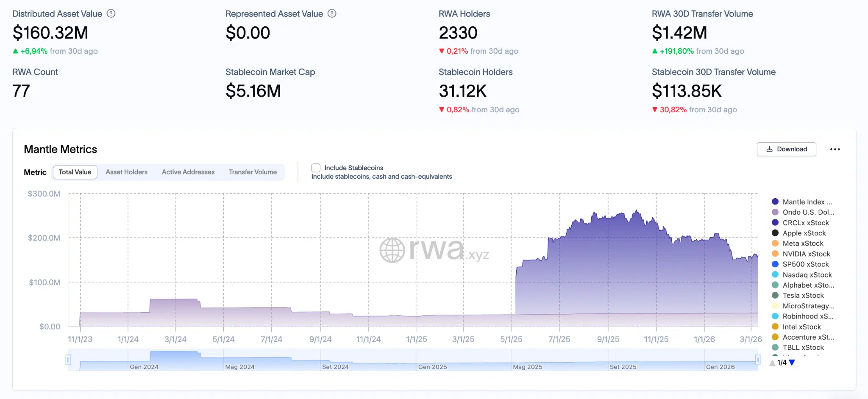Click right handle of time range slider

pos(757,360)
